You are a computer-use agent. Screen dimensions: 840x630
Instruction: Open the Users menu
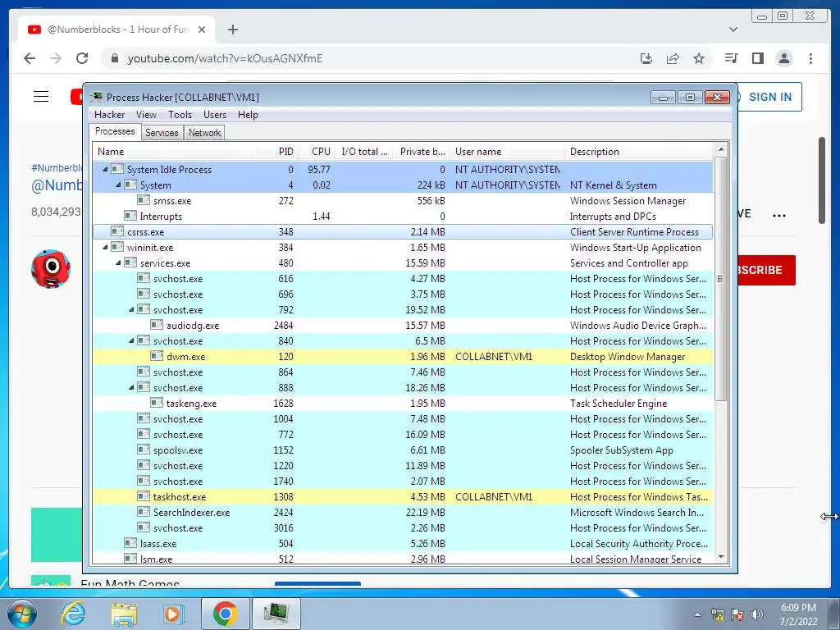214,115
